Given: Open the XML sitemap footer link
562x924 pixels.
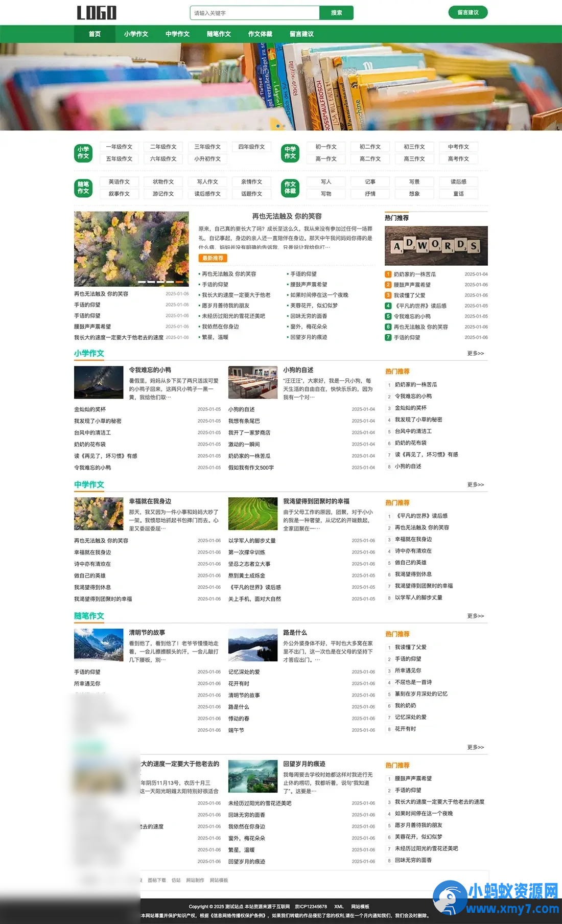Looking at the screenshot, I should tap(339, 907).
